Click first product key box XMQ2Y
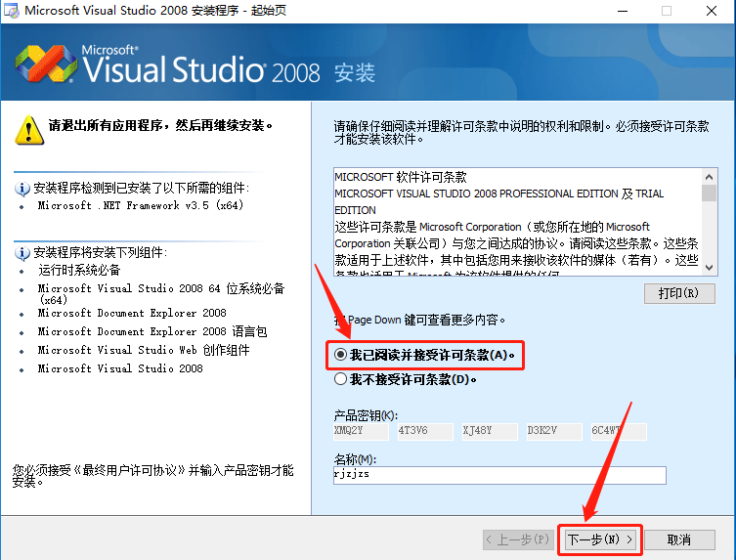 click(361, 431)
